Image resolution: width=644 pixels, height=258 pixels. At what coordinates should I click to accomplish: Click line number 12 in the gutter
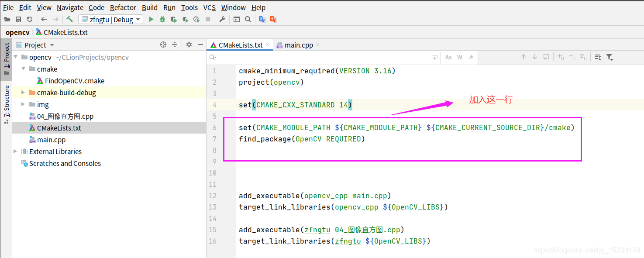tap(213, 196)
